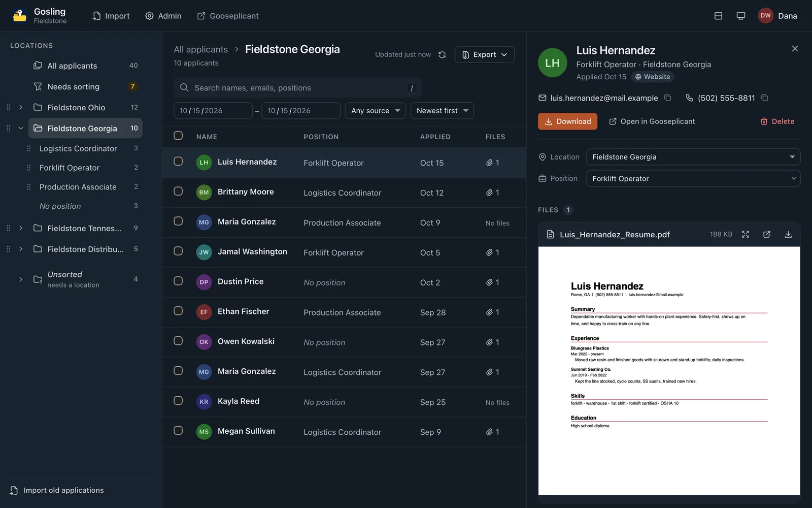This screenshot has width=812, height=508.
Task: Open the Any source filter dropdown
Action: click(376, 111)
